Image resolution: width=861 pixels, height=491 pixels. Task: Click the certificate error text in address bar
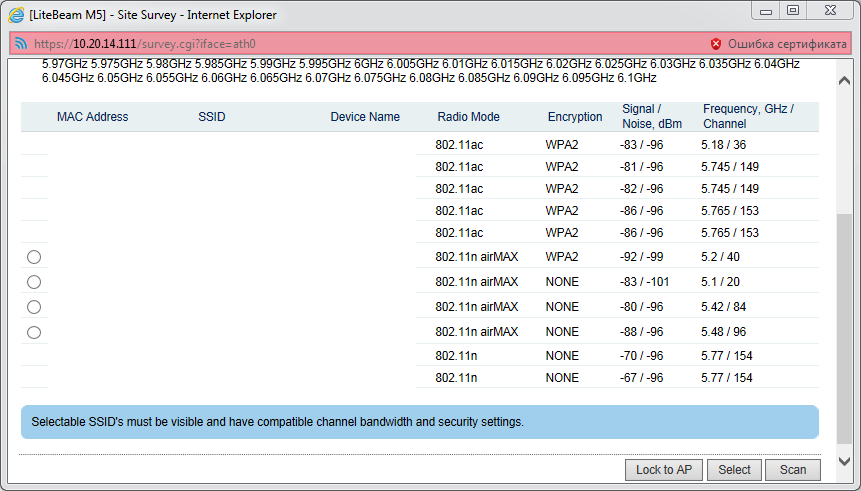coord(786,44)
